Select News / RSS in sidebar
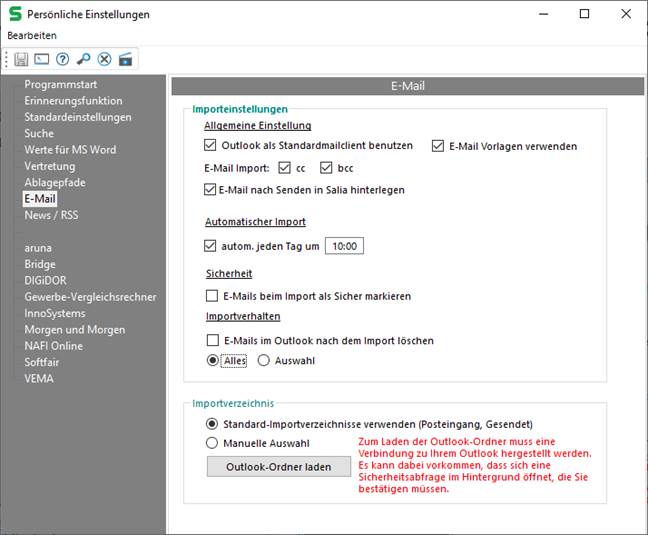The height and width of the screenshot is (535, 648). 52,215
